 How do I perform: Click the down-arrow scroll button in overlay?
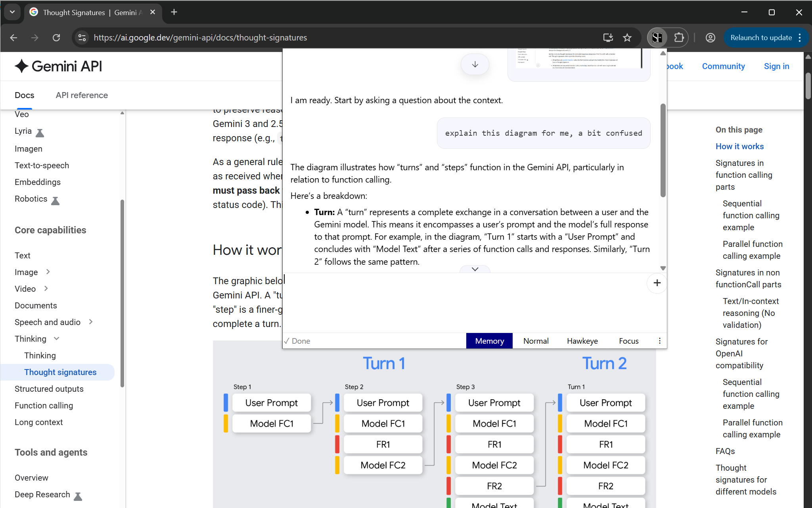point(475,64)
